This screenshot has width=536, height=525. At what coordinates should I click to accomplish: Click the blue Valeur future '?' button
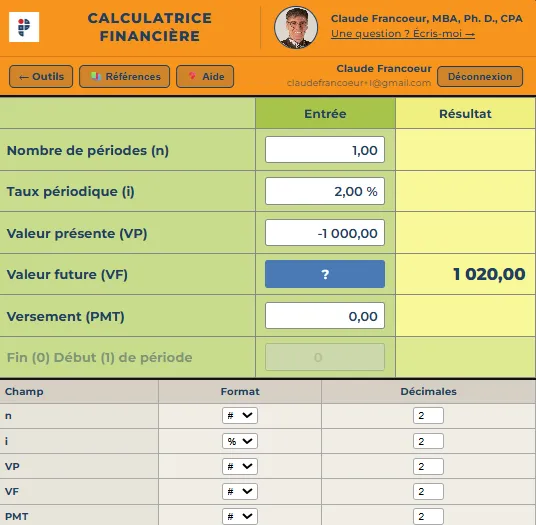[325, 274]
